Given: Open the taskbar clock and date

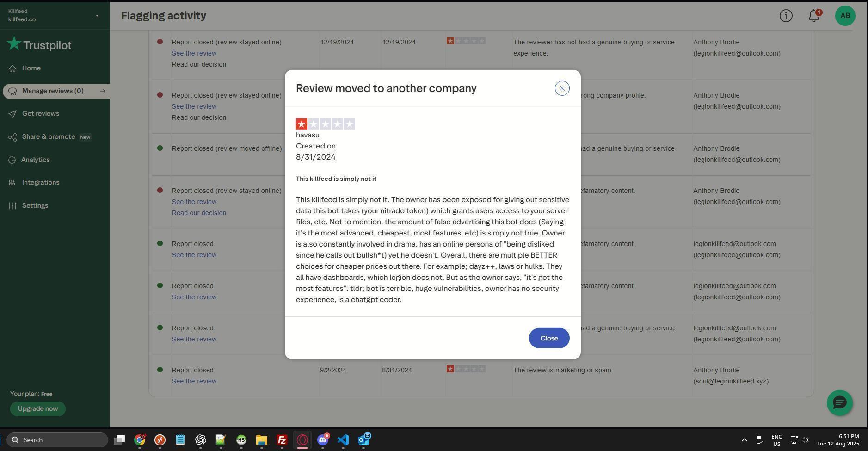Looking at the screenshot, I should [x=838, y=440].
